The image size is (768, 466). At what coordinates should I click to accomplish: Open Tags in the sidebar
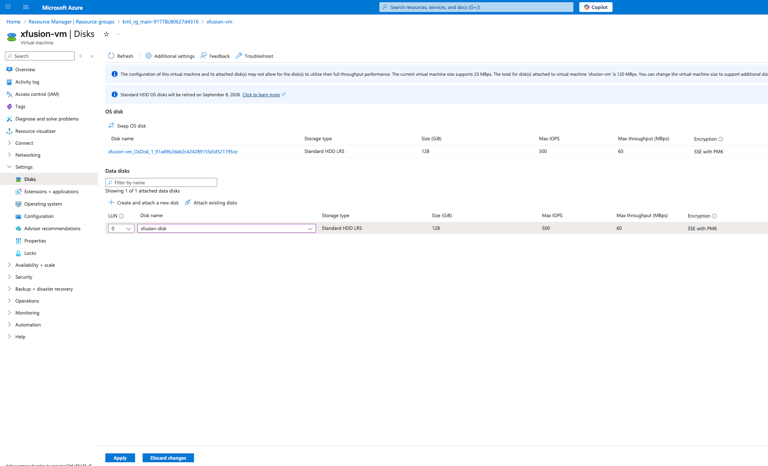pyautogui.click(x=20, y=106)
